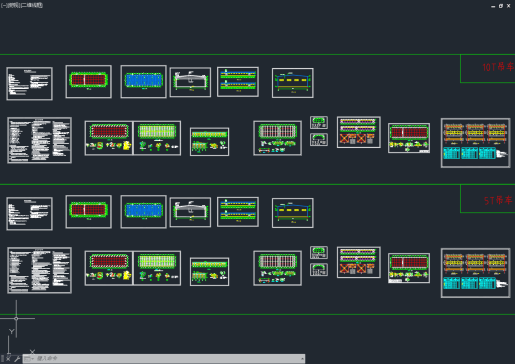Select large design notes sheet in 5T section
Viewport: 515px width, 364px height.
39,270
